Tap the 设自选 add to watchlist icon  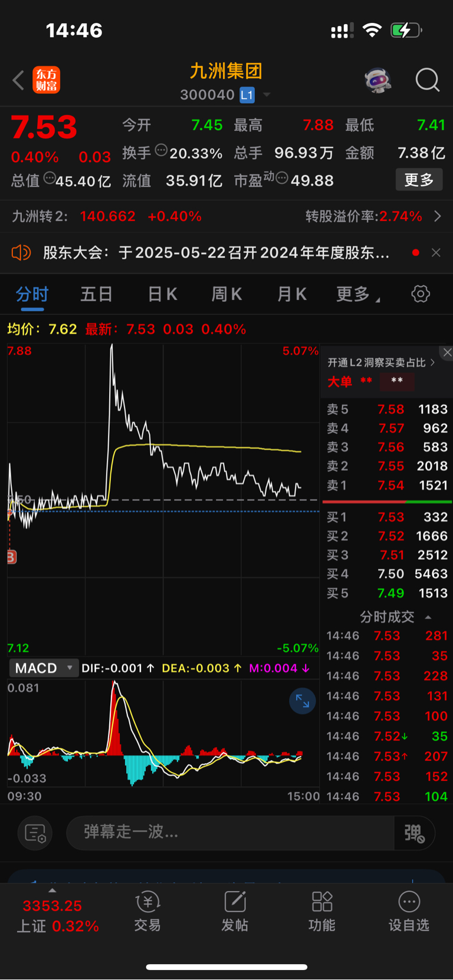pos(409,911)
